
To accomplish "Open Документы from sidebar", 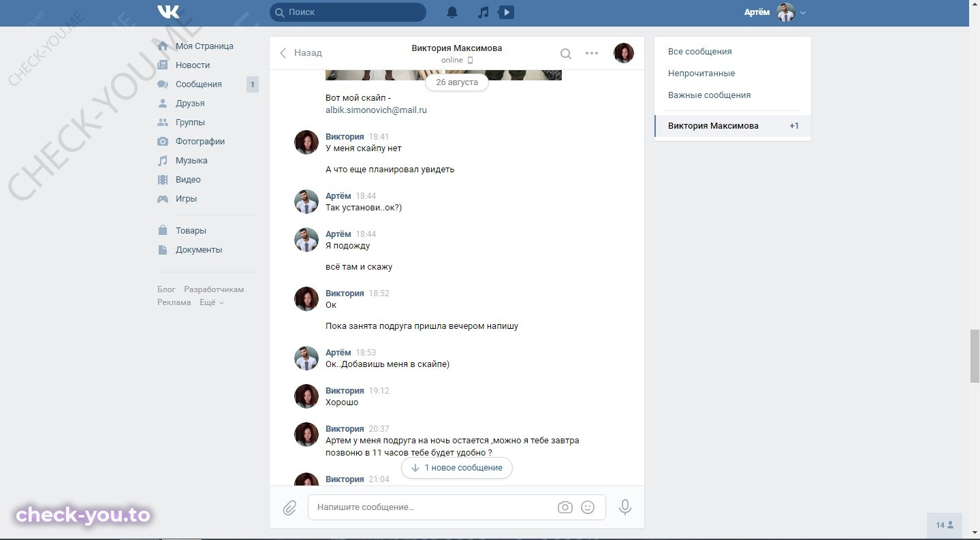I will point(199,250).
